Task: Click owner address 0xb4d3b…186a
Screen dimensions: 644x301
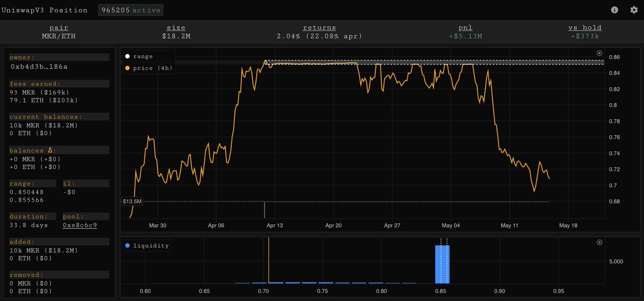Action: pyautogui.click(x=39, y=66)
